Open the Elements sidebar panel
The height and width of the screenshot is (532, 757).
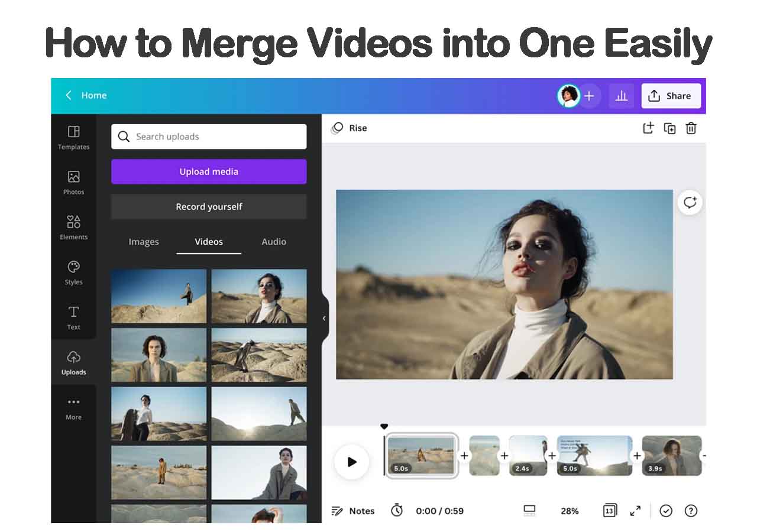coord(73,227)
